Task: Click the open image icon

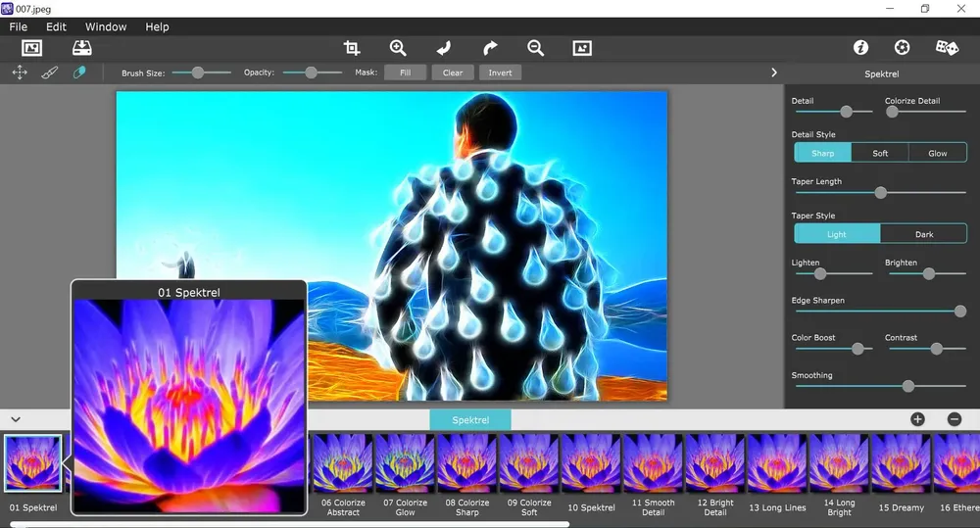Action: pyautogui.click(x=31, y=48)
